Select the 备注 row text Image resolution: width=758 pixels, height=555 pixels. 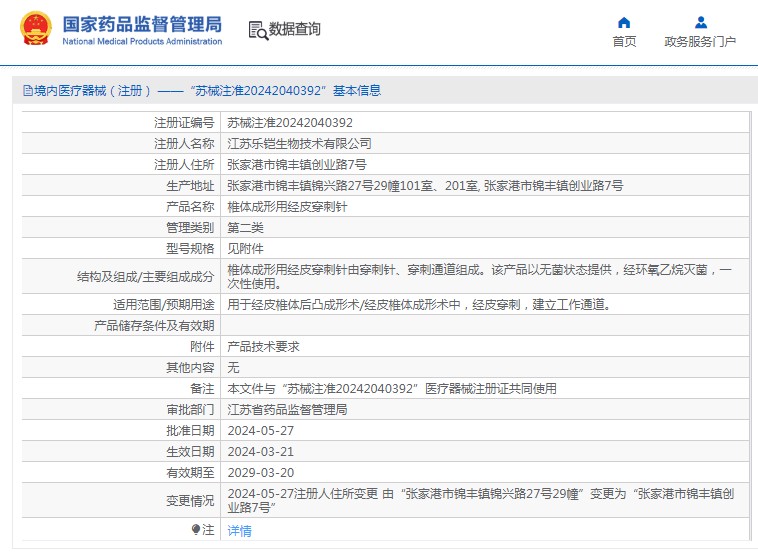pyautogui.click(x=392, y=389)
